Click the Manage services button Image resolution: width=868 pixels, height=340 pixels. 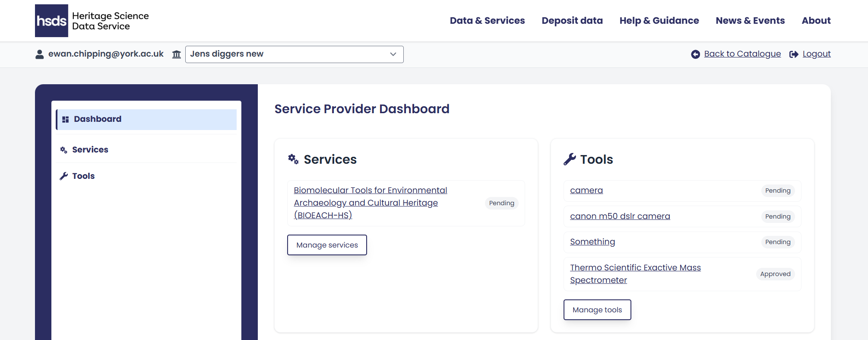click(327, 245)
